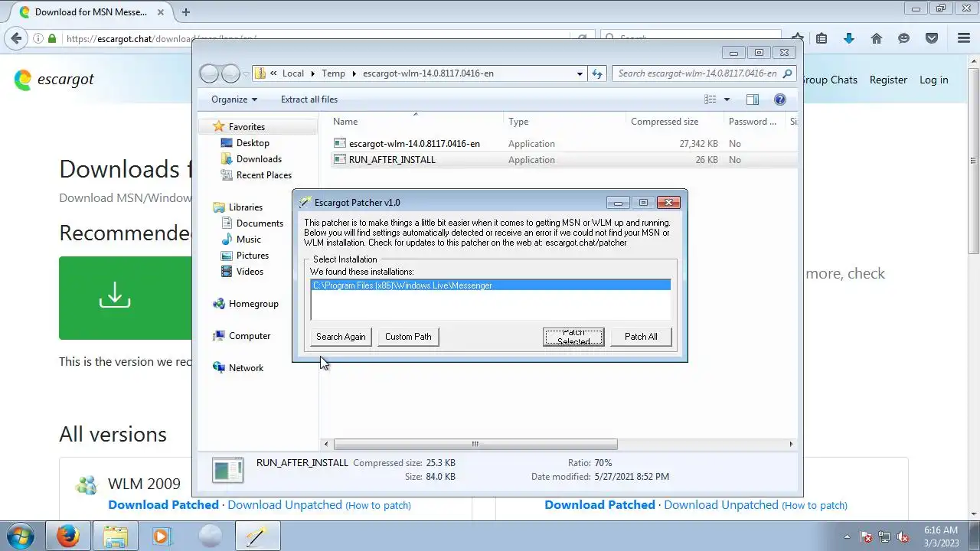The height and width of the screenshot is (551, 980).
Task: Click Extract all files in the toolbar
Action: (309, 99)
